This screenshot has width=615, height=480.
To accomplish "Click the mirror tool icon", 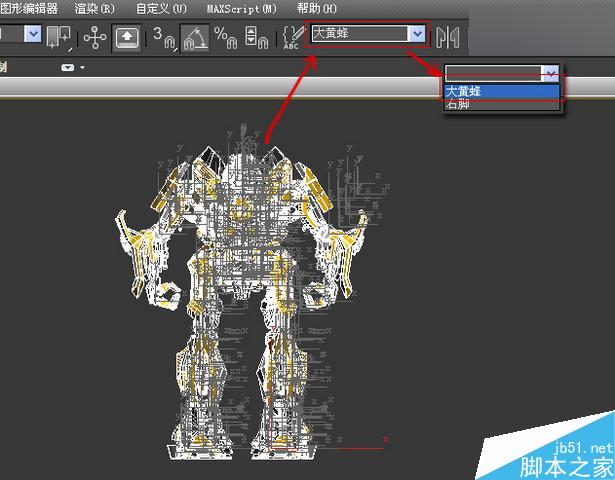I will (448, 38).
